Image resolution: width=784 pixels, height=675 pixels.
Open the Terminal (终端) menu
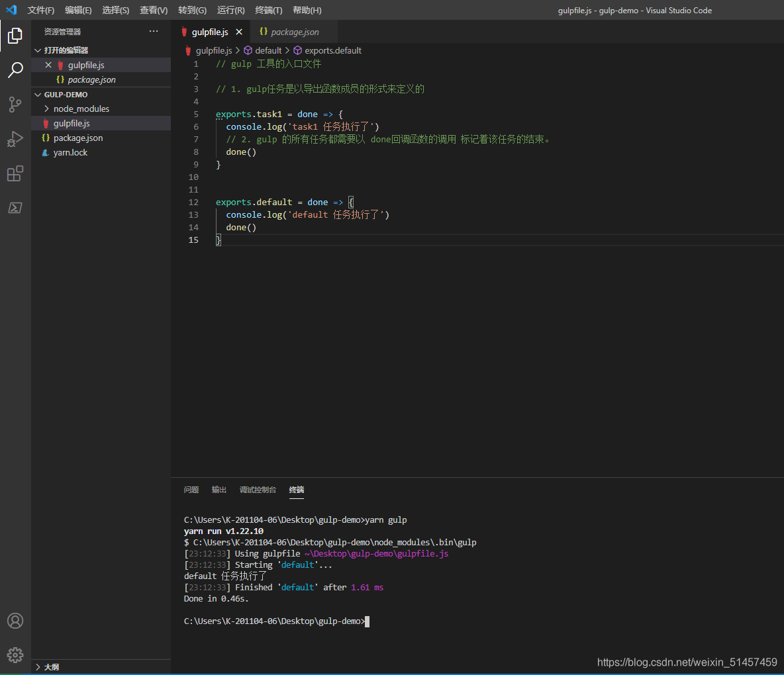pyautogui.click(x=268, y=10)
